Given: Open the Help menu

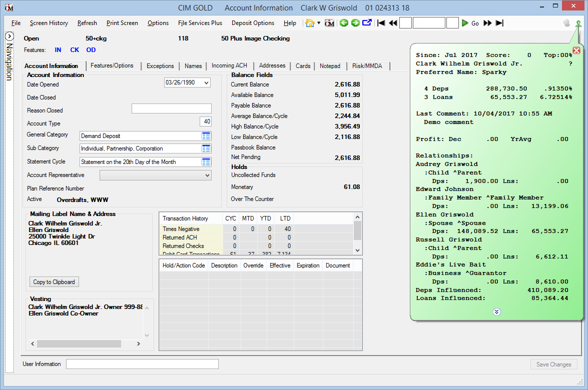Looking at the screenshot, I should (x=290, y=23).
